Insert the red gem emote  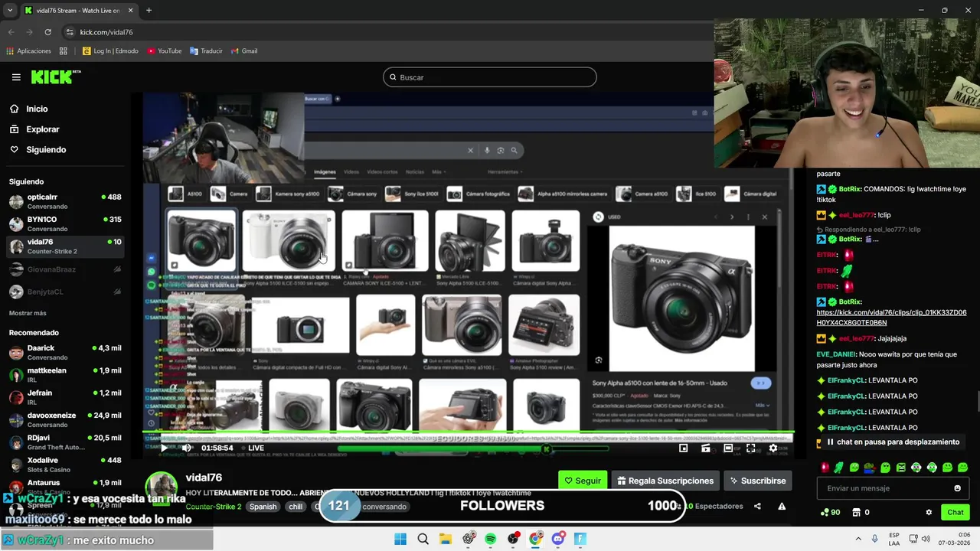tap(825, 467)
